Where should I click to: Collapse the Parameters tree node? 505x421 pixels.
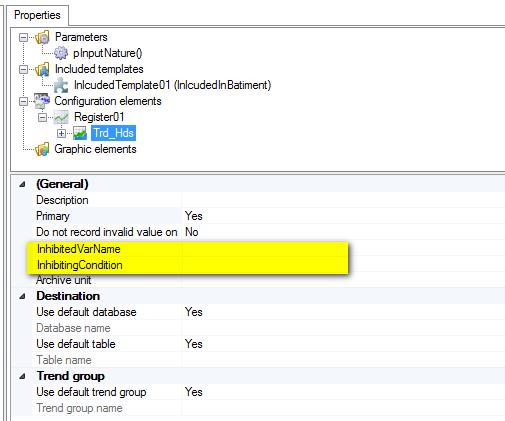23,37
